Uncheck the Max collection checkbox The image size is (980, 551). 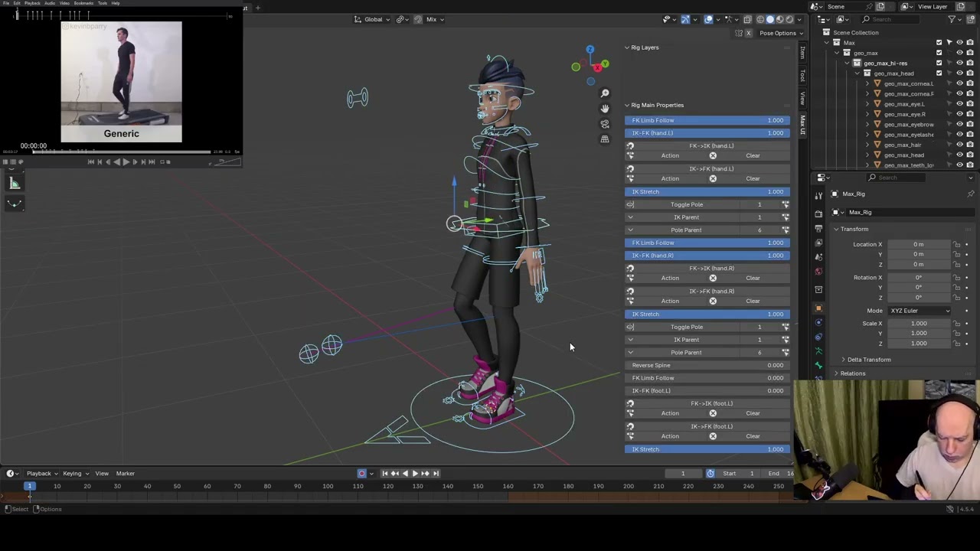tap(939, 43)
